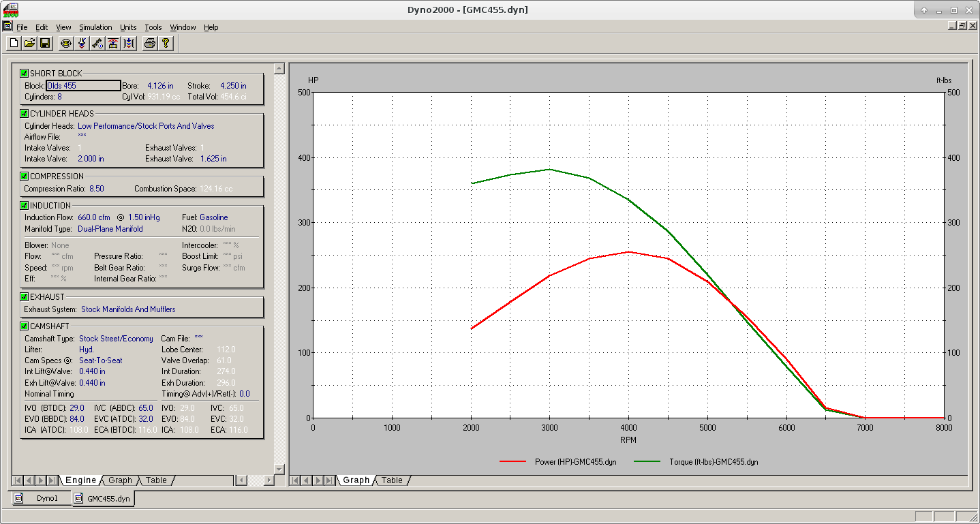Screen dimensions: 980x524
Task: Click the circular arrows I-beam toolbar icon
Action: click(66, 44)
